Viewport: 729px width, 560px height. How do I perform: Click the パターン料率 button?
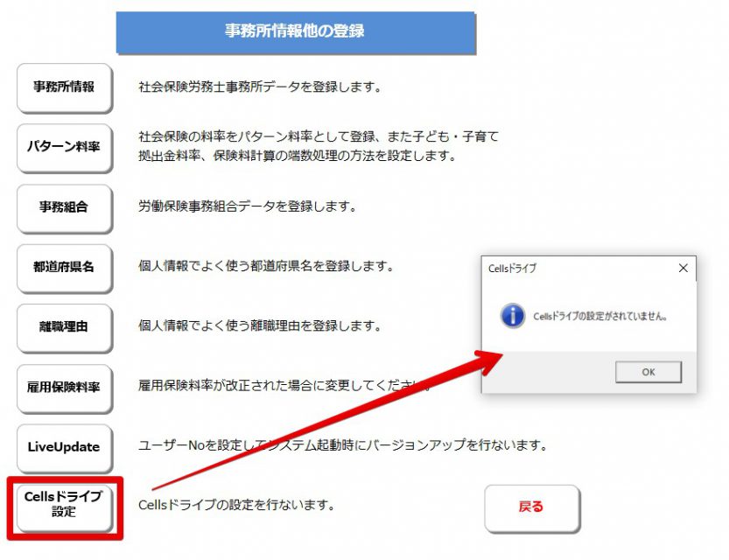65,147
